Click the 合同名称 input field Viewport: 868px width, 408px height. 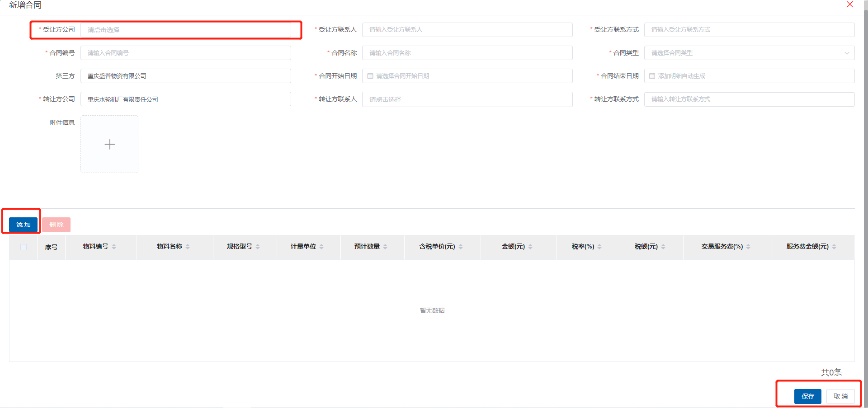(x=467, y=53)
